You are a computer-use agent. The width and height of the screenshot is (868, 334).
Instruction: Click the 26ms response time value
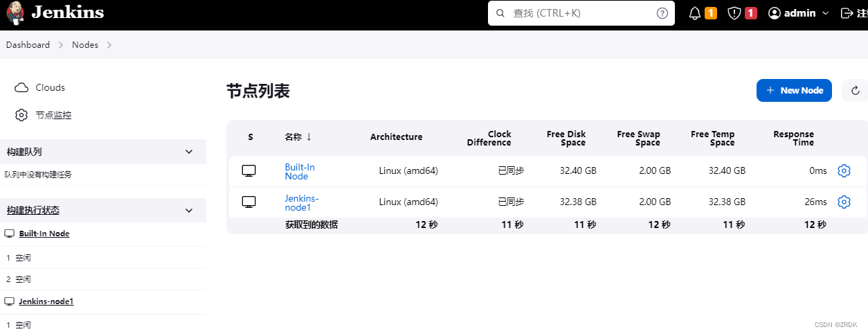[815, 202]
